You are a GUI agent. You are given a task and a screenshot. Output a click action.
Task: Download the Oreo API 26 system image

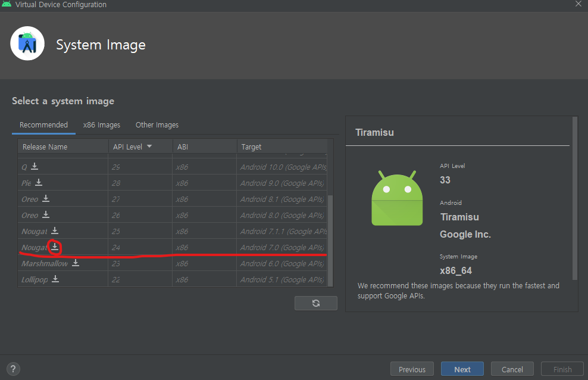coord(46,214)
